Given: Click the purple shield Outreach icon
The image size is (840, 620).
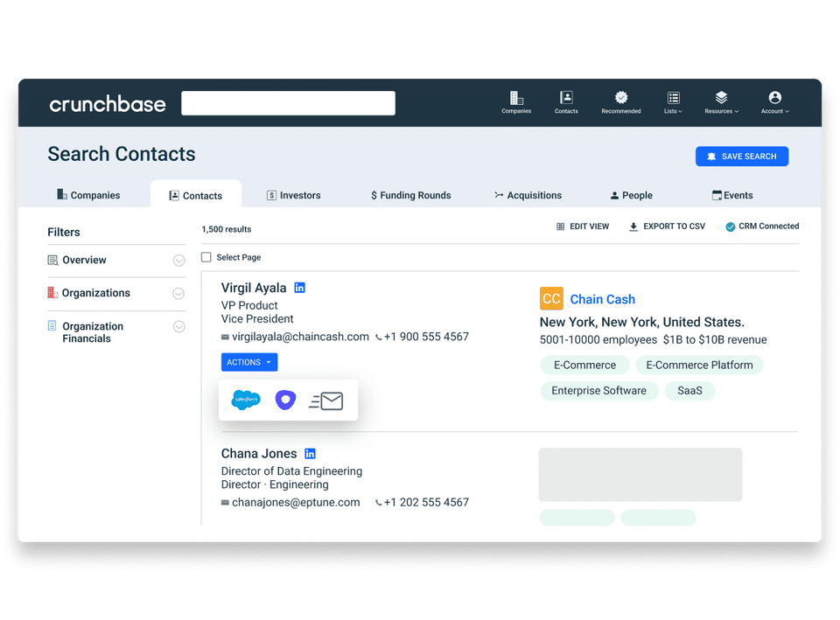Looking at the screenshot, I should coord(285,400).
